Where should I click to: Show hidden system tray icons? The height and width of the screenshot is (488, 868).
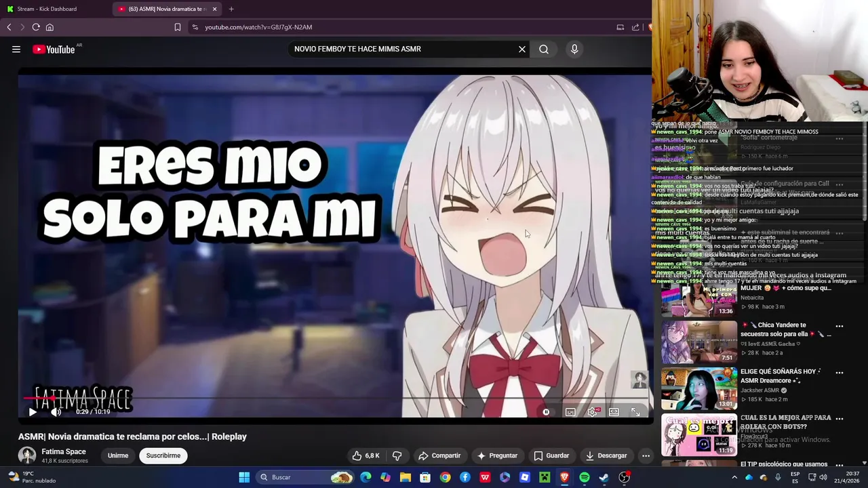pyautogui.click(x=734, y=477)
